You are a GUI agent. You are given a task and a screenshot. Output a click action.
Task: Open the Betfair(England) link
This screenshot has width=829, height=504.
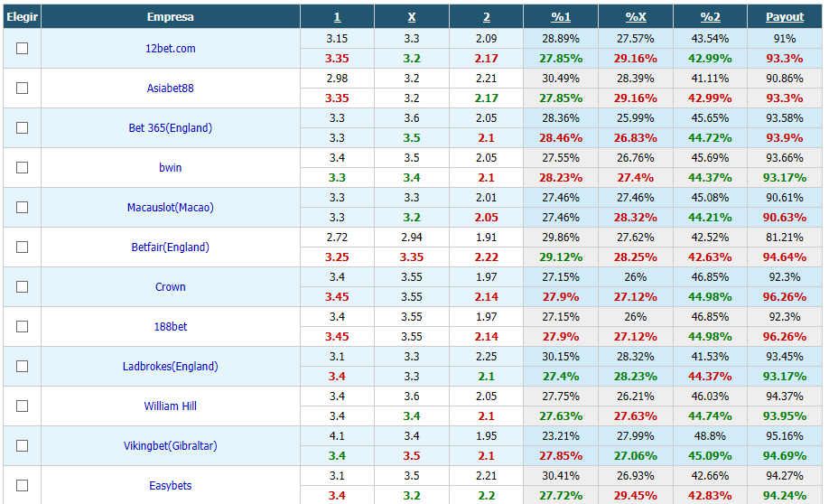click(171, 247)
